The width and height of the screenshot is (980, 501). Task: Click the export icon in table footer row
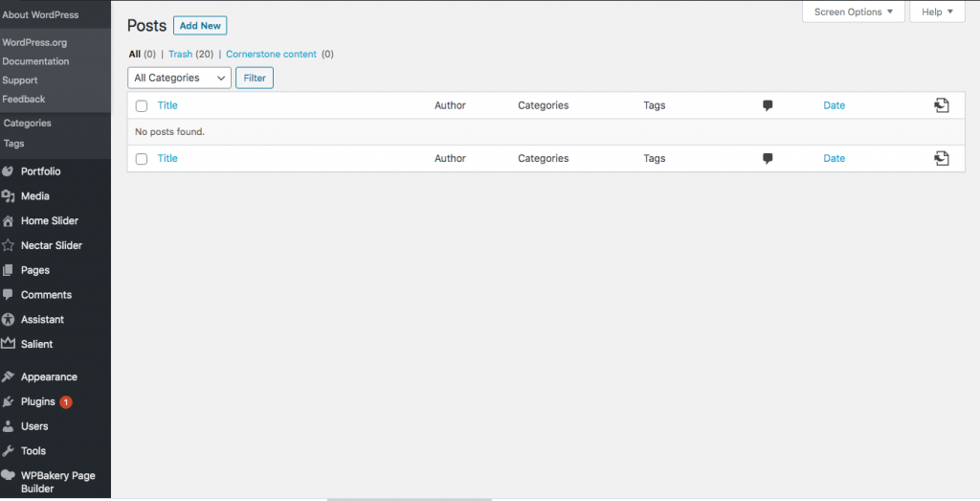pos(942,158)
